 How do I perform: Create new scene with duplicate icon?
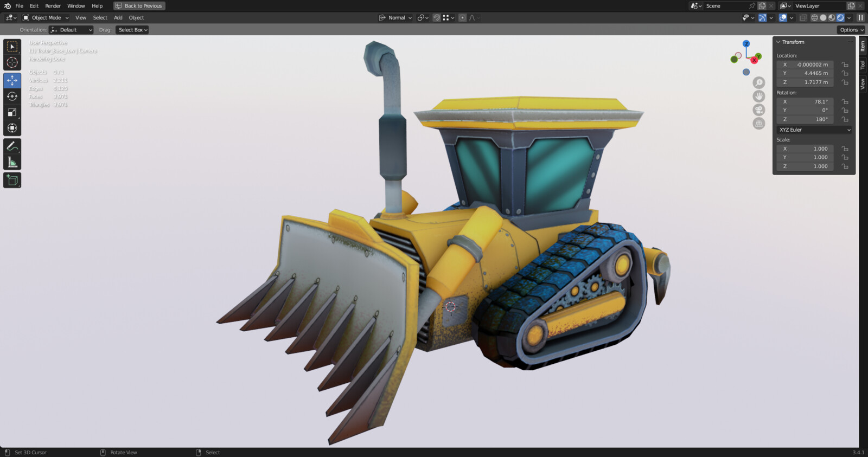point(762,6)
